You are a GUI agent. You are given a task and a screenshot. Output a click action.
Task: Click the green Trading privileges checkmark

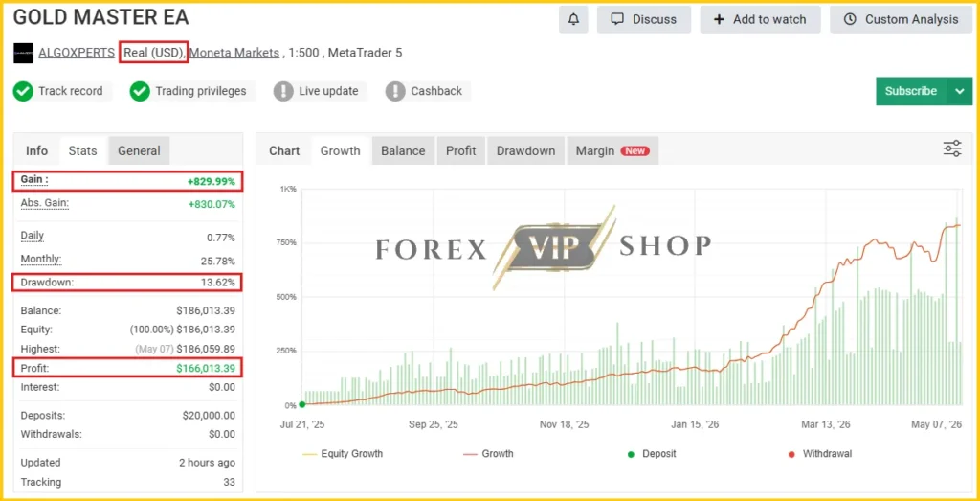coord(140,91)
